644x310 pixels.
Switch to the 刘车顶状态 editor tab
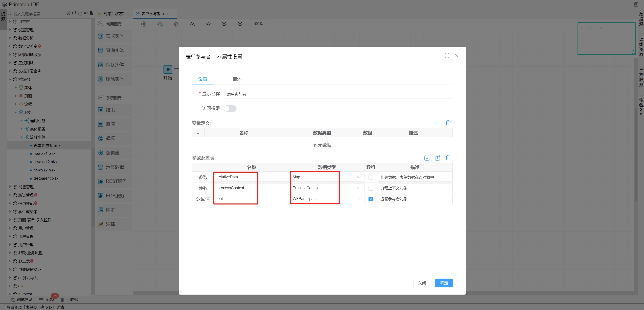pos(113,14)
